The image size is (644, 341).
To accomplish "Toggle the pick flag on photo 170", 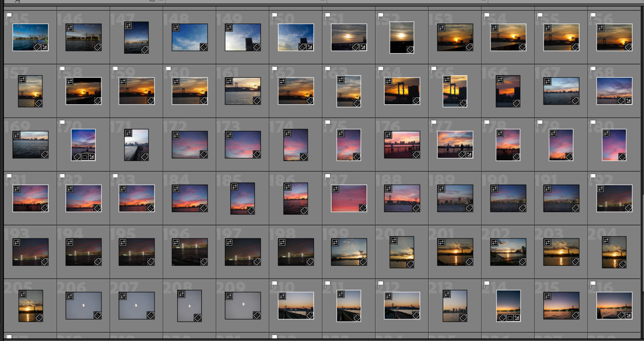I will pyautogui.click(x=62, y=123).
